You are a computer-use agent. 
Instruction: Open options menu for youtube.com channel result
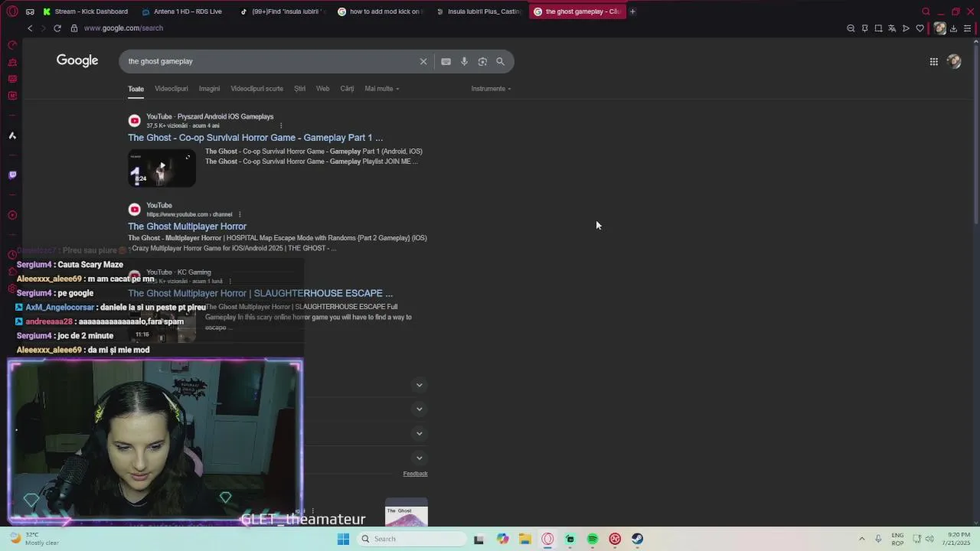(x=240, y=214)
